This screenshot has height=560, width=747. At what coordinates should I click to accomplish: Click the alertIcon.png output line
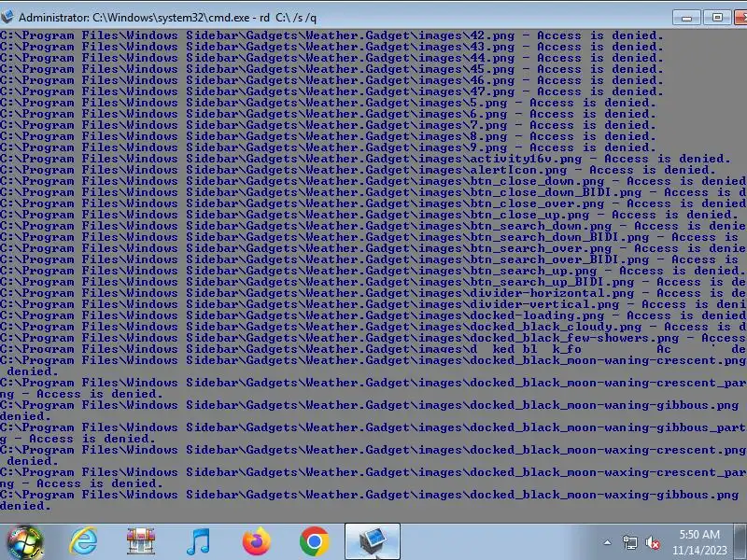coord(358,170)
